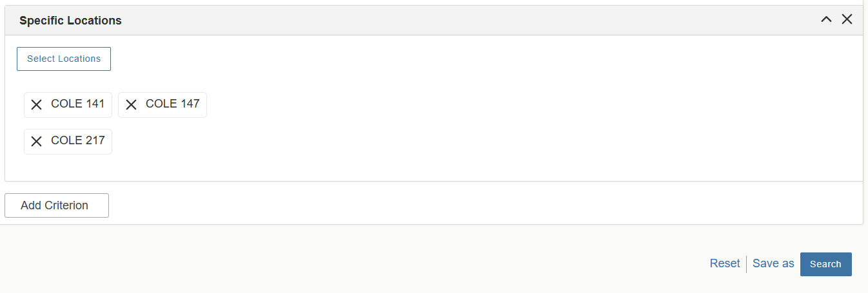Screen dimensions: 868x293
Task: Click the divider between Reset and Save as
Action: coord(746,264)
